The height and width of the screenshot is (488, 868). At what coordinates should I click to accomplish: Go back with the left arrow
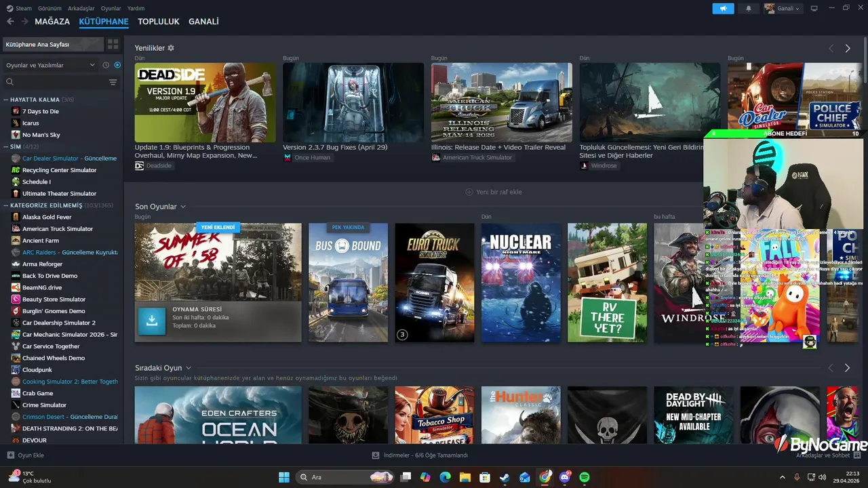10,22
